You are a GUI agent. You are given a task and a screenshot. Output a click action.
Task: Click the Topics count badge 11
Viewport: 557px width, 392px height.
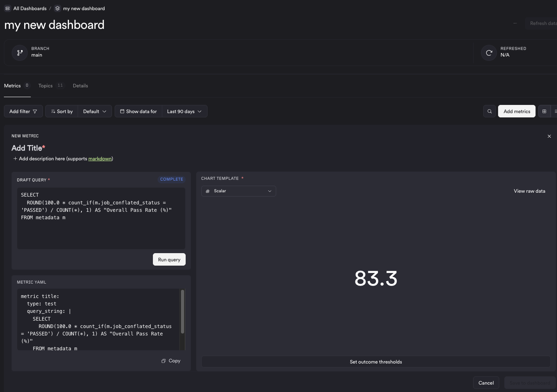pyautogui.click(x=60, y=85)
